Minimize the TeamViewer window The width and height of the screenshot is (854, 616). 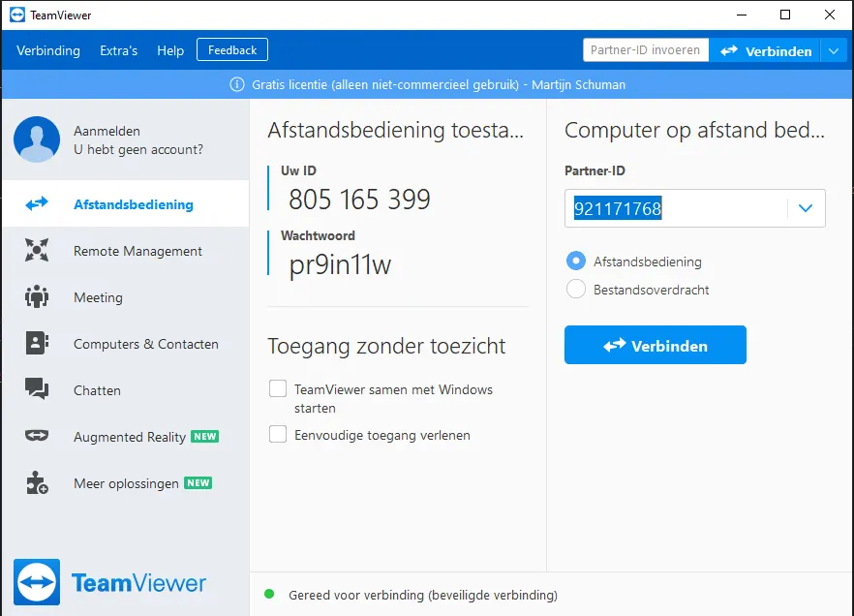coord(742,15)
